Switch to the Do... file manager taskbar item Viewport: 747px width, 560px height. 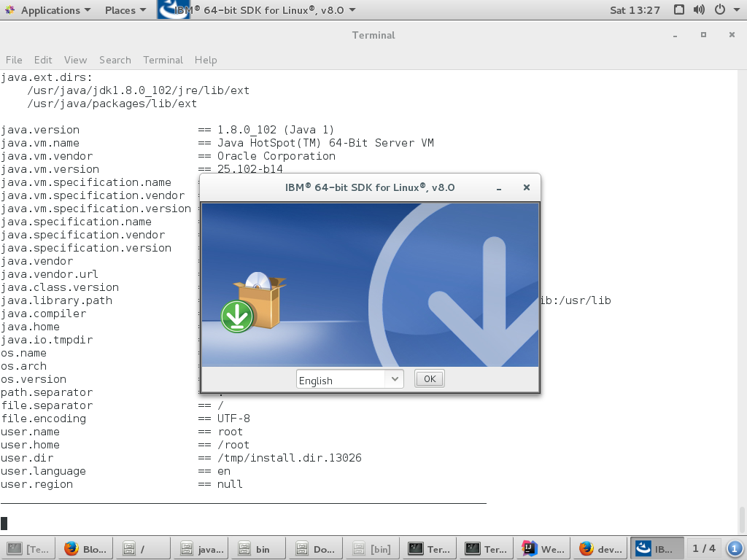coord(315,549)
